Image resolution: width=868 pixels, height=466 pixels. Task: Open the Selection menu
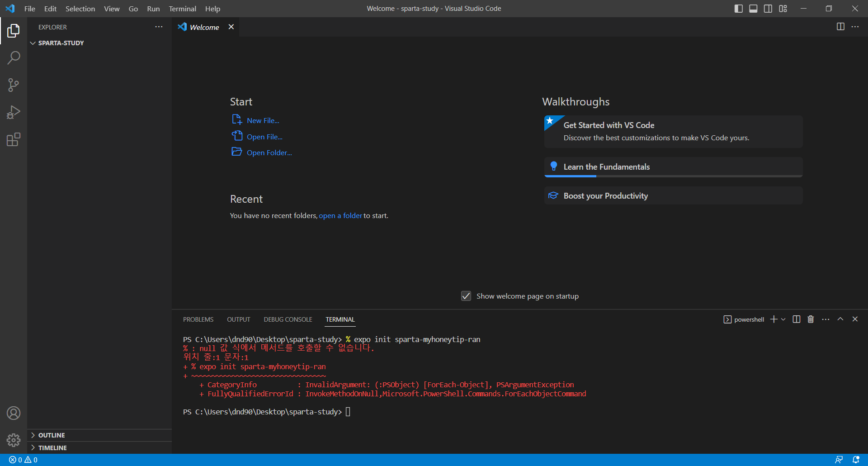[80, 9]
